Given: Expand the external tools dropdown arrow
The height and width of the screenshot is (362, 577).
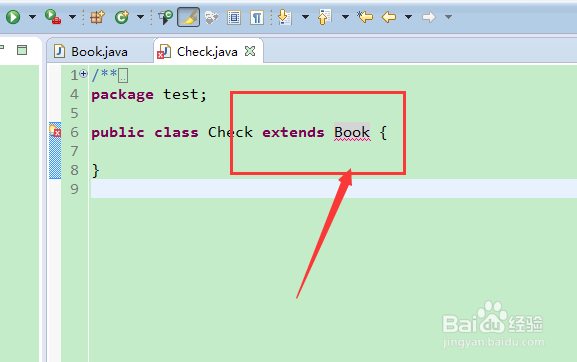Looking at the screenshot, I should click(x=72, y=17).
